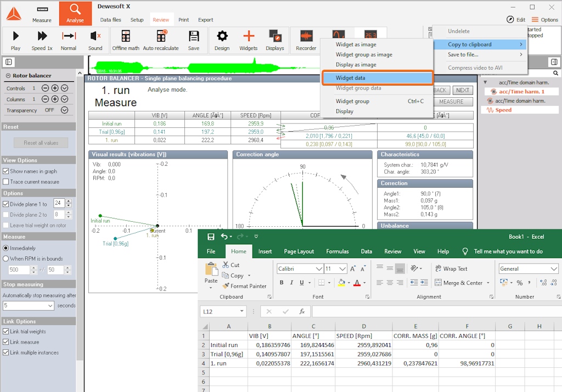Enable Trace current measure
562x392 pixels.
[x=5, y=182]
